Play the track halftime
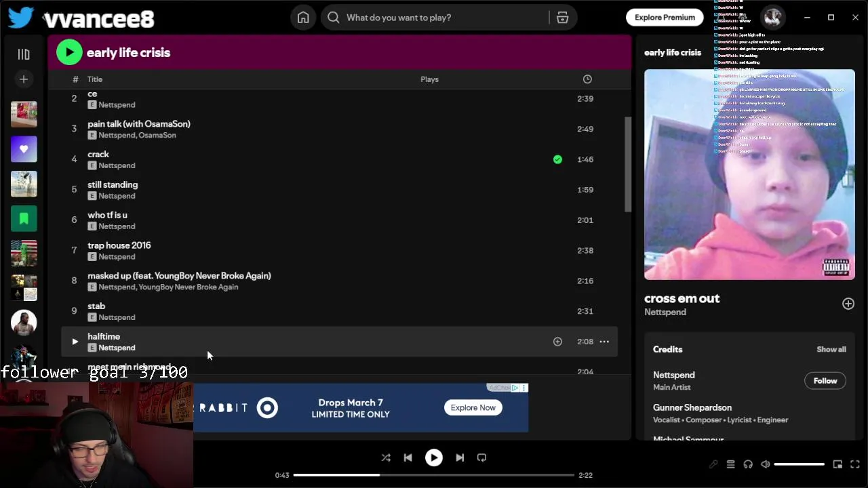 pos(75,342)
